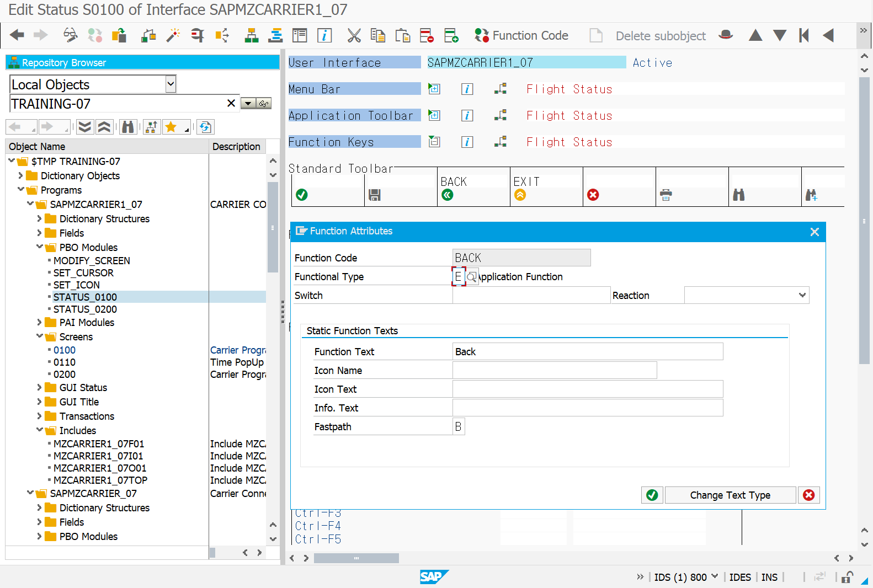This screenshot has width=873, height=588.
Task: Click the red hat toolbar icon
Action: (x=726, y=35)
